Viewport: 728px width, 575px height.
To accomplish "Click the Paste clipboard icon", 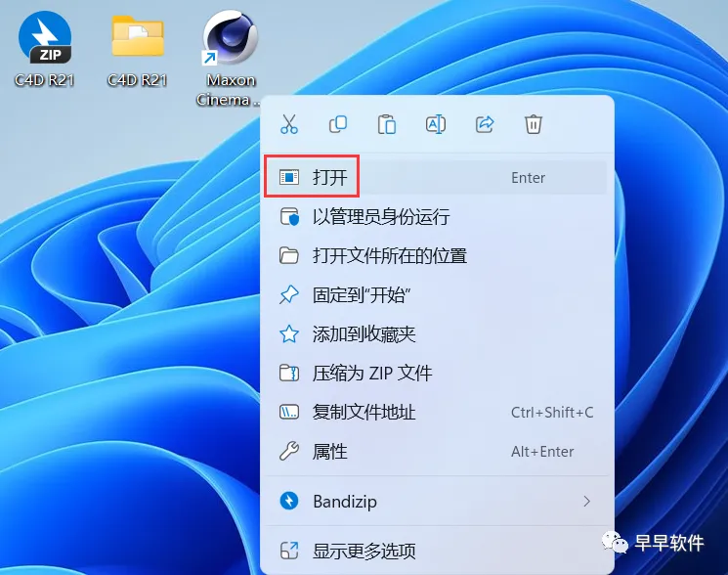I will point(387,124).
